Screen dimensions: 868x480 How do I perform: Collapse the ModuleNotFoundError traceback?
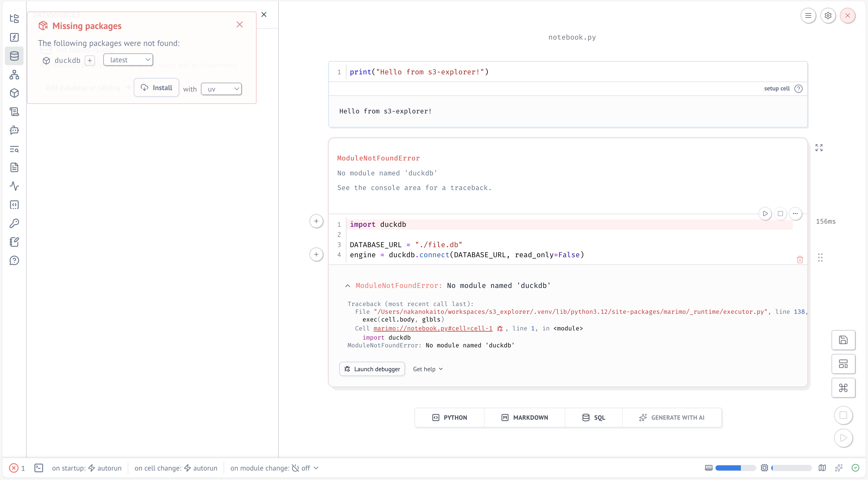click(x=348, y=286)
